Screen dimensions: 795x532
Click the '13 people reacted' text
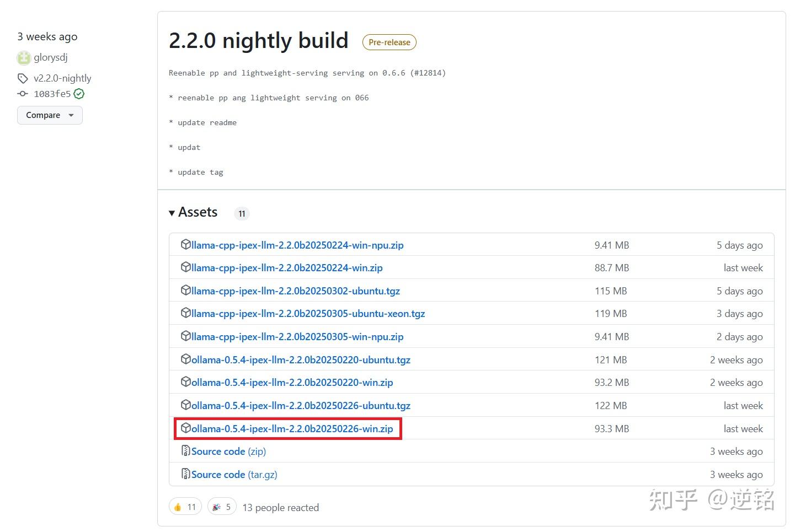point(281,508)
